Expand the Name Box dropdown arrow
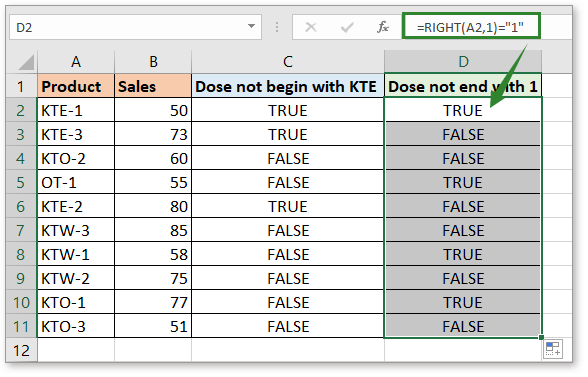This screenshot has width=588, height=377. (x=251, y=26)
